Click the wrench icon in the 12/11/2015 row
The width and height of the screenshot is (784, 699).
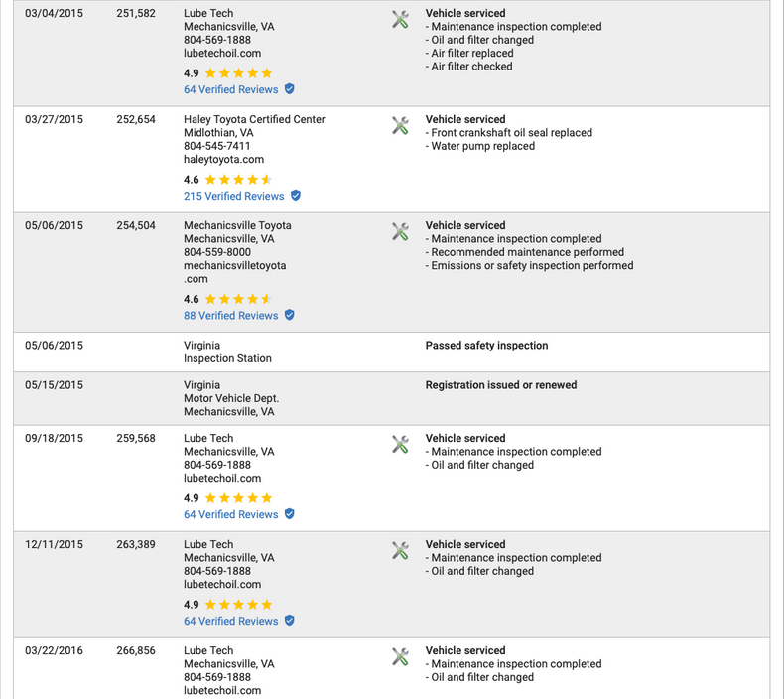coord(400,550)
